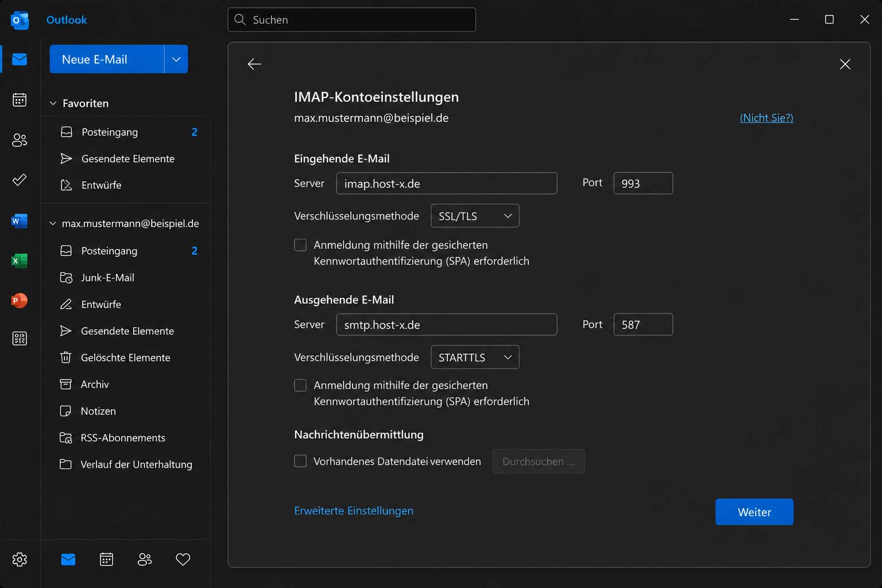The image size is (882, 588).
Task: Open the Calendar icon in left rail
Action: click(x=20, y=99)
